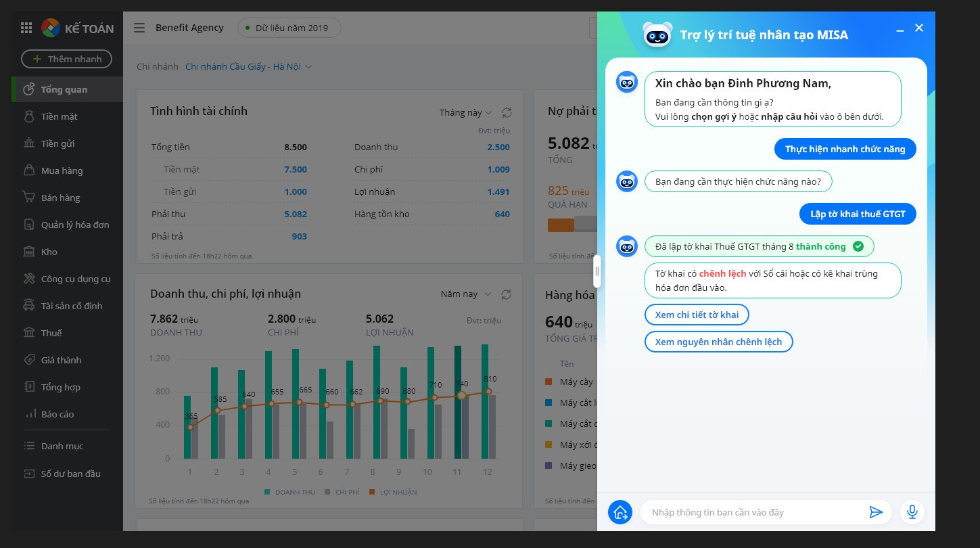Click the chatbot home icon button

(620, 512)
